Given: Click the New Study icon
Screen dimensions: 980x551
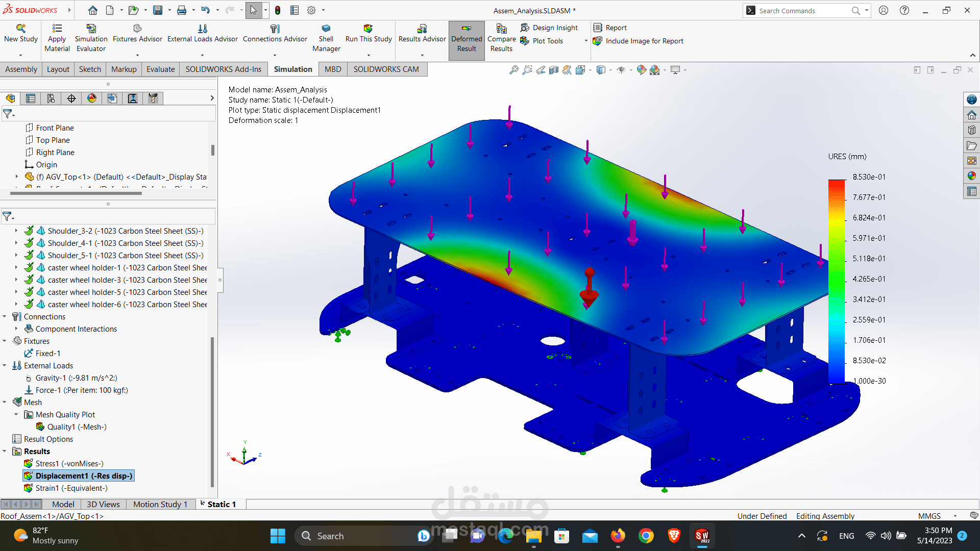Looking at the screenshot, I should [x=20, y=29].
